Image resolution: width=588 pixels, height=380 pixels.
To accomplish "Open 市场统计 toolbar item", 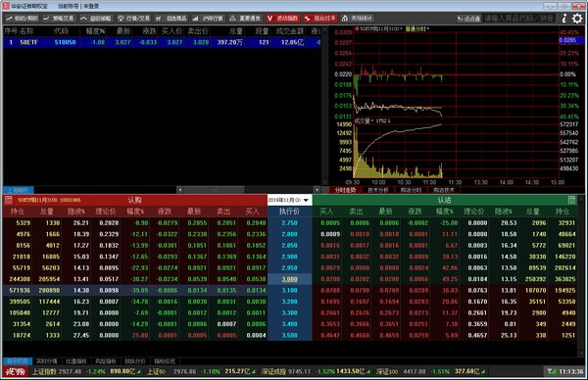I will [x=357, y=18].
